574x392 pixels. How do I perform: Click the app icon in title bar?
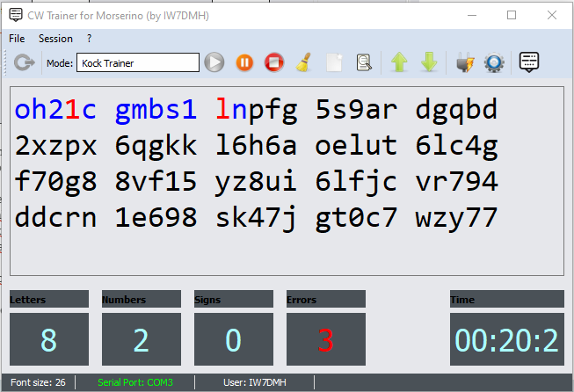pyautogui.click(x=16, y=15)
